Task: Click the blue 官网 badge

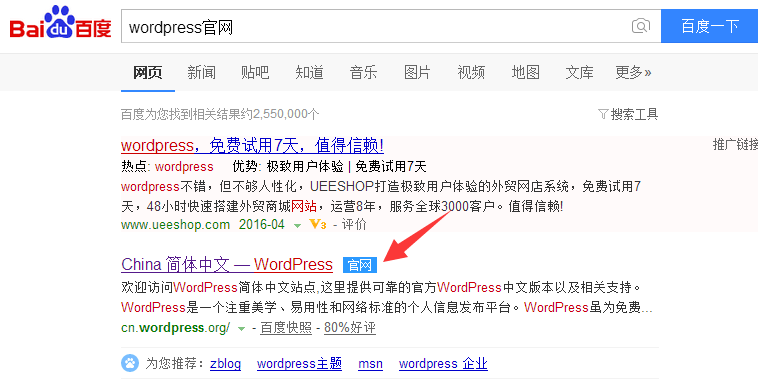Action: pos(360,265)
